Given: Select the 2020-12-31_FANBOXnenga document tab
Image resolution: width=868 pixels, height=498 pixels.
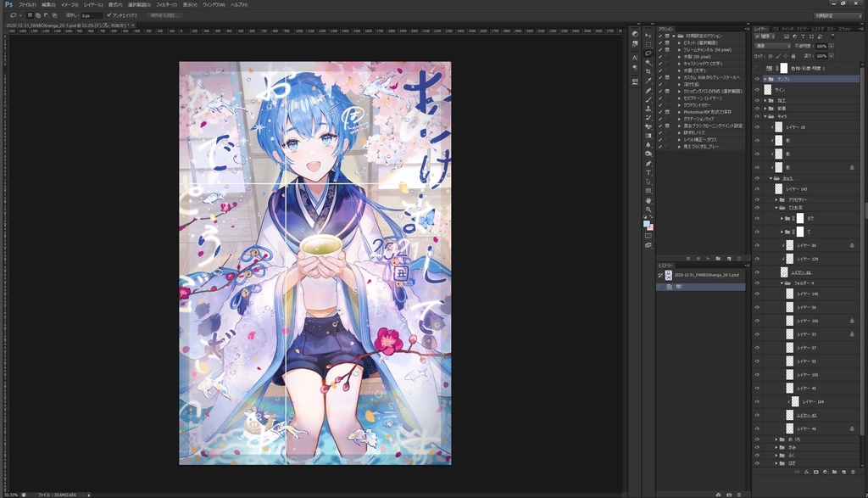Looking at the screenshot, I should 70,25.
